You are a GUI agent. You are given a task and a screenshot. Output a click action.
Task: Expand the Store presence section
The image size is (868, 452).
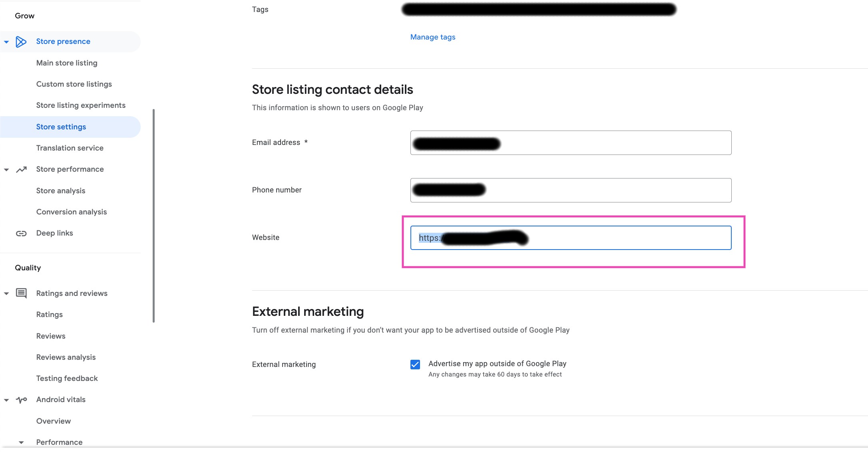click(x=6, y=41)
